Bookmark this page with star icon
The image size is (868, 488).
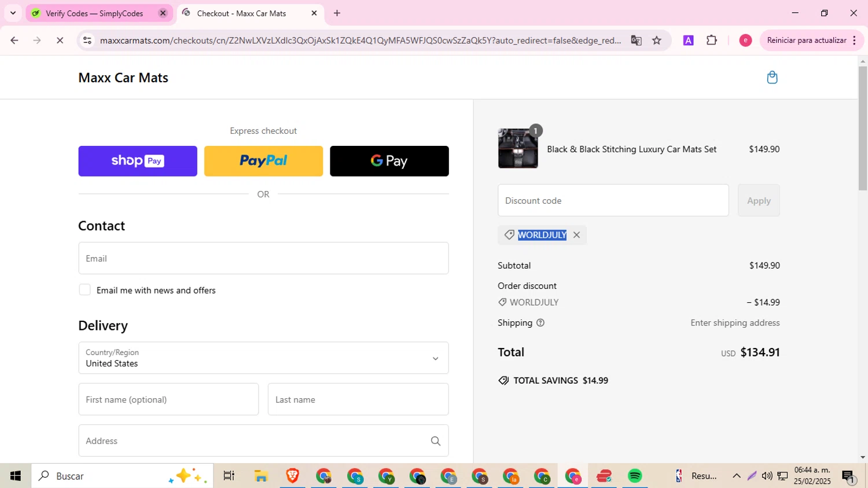point(657,41)
